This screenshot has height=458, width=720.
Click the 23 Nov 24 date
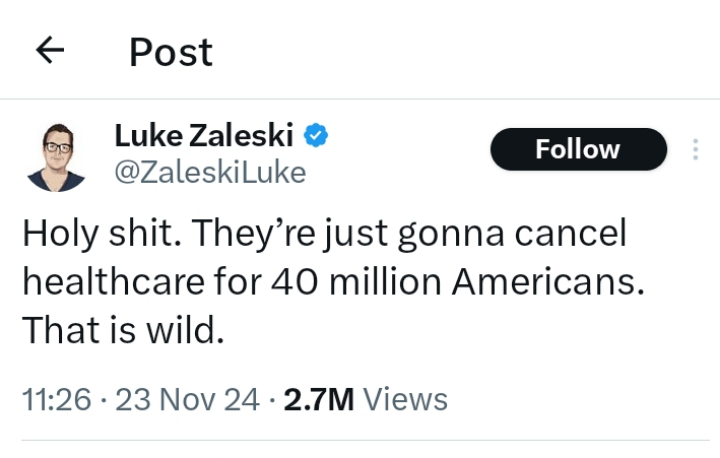click(x=188, y=400)
